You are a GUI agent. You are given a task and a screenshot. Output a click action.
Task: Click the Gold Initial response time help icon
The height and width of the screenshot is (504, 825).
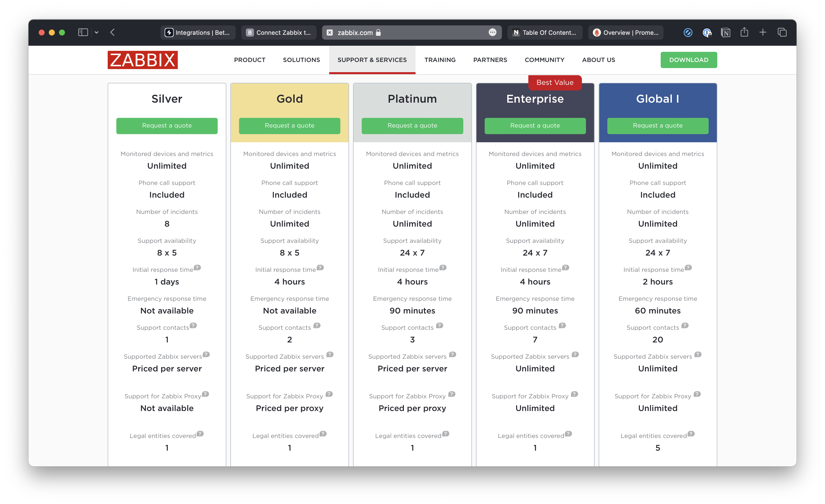pyautogui.click(x=321, y=267)
